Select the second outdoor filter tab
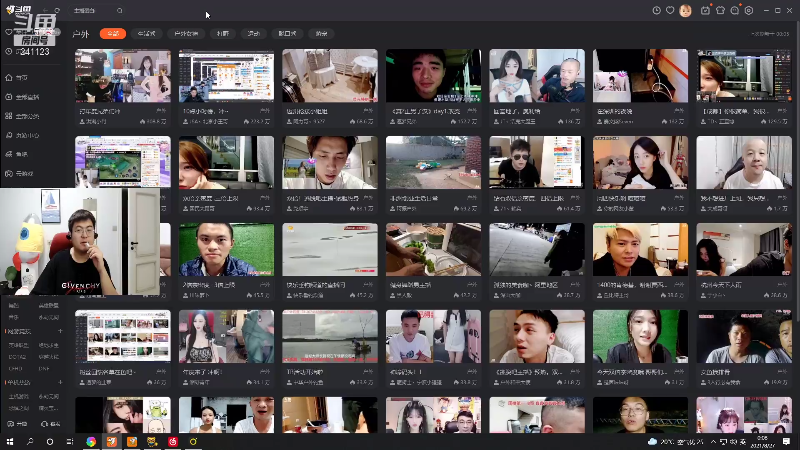This screenshot has width=800, height=450. point(146,34)
